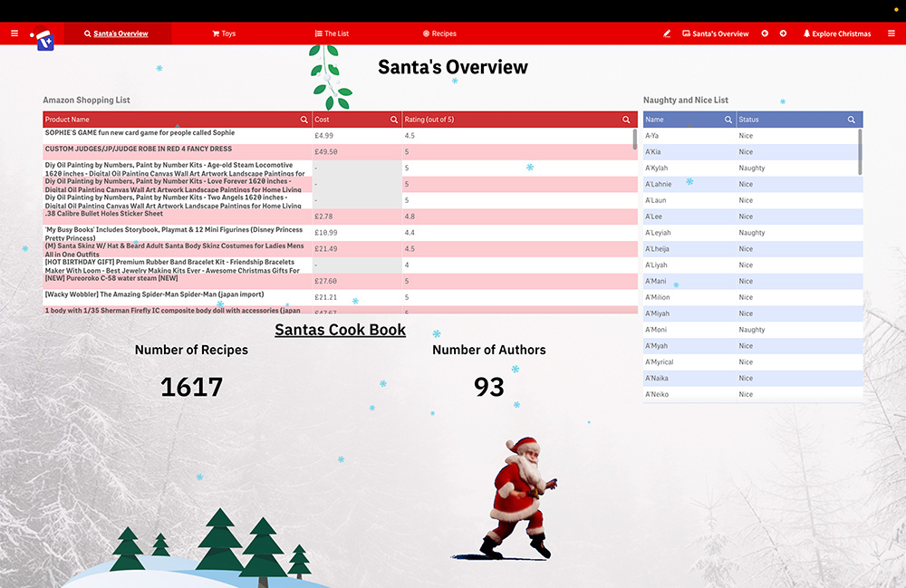Click the 4.8 rating cell

519,217
